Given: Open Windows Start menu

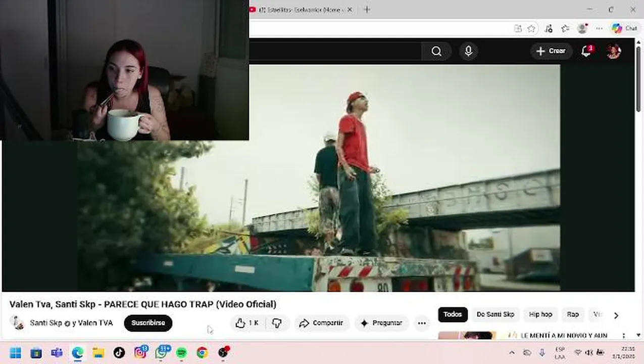Looking at the screenshot, I should (x=15, y=353).
